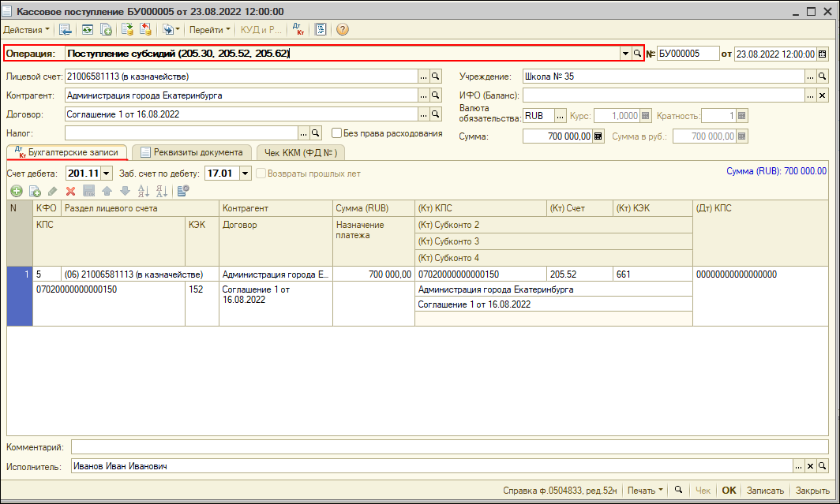Open the Действия menu

click(26, 30)
